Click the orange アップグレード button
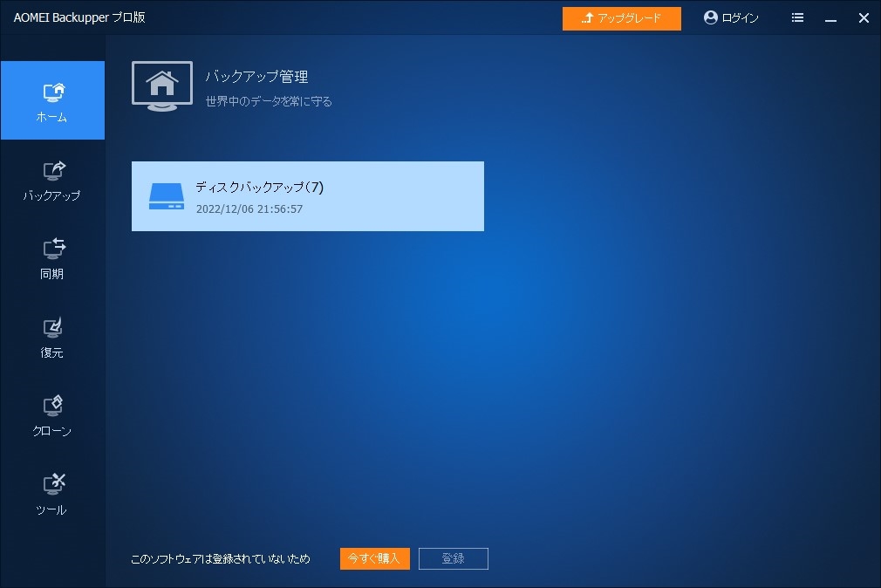Viewport: 881px width, 588px height. click(621, 18)
